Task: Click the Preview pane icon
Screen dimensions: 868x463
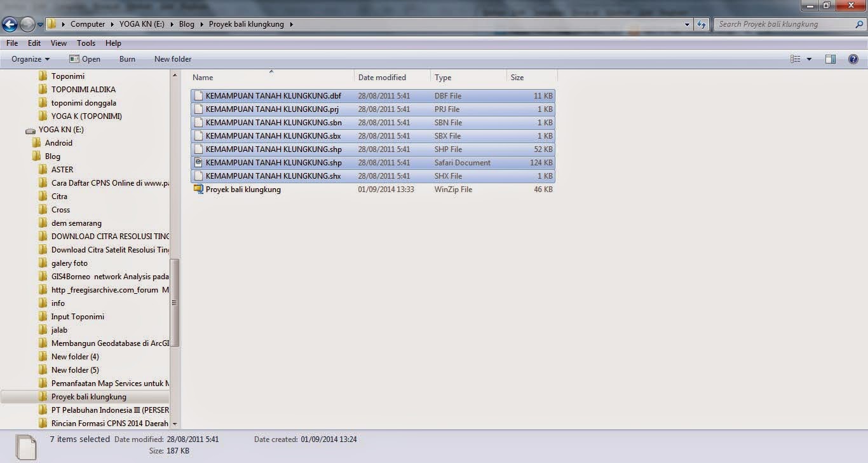Action: (830, 59)
